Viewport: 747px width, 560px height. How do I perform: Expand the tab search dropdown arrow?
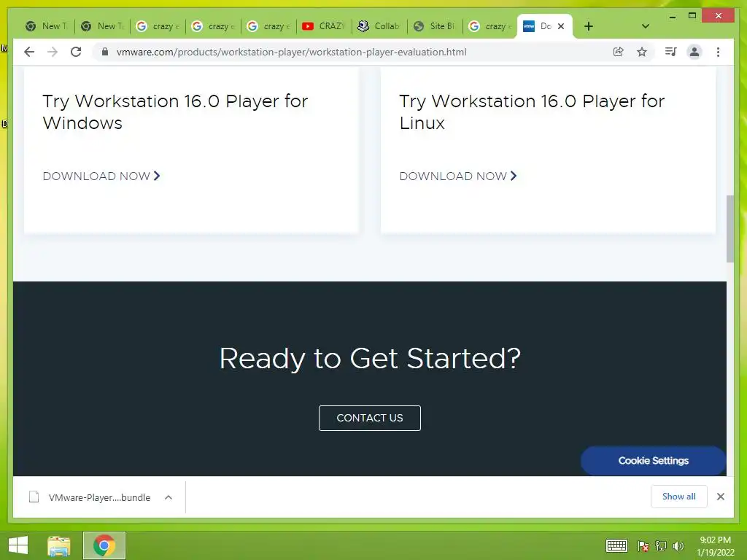click(x=645, y=26)
